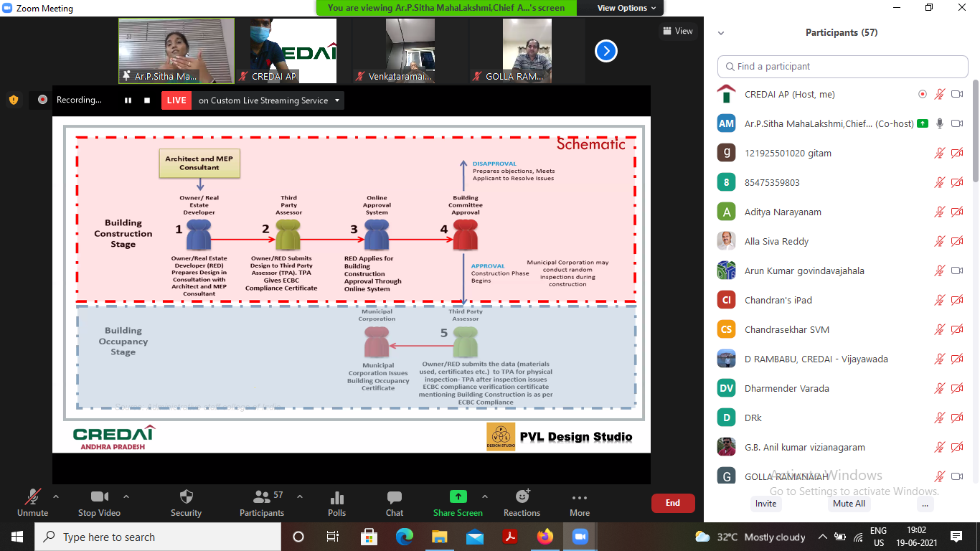
Task: Click the blue next video arrow
Action: (x=606, y=51)
